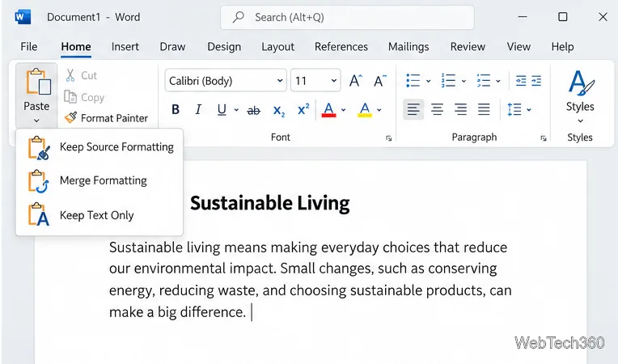
Task: Switch to the Layout tab
Action: (x=278, y=47)
